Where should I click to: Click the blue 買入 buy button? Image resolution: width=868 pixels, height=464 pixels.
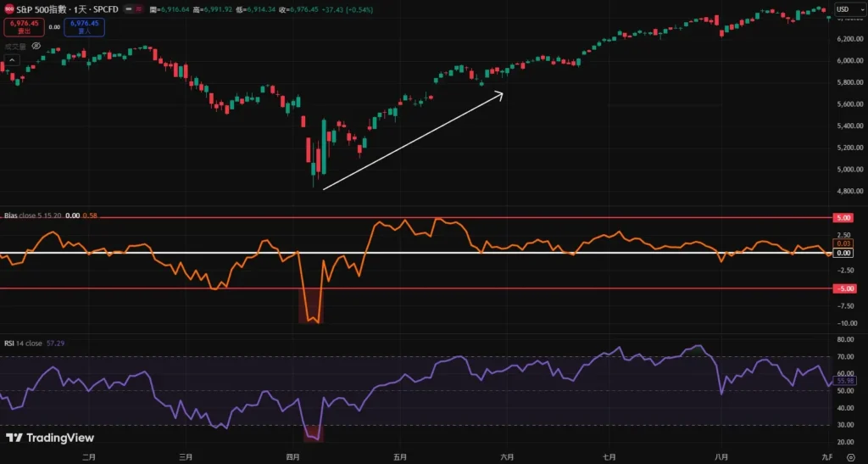click(x=85, y=27)
